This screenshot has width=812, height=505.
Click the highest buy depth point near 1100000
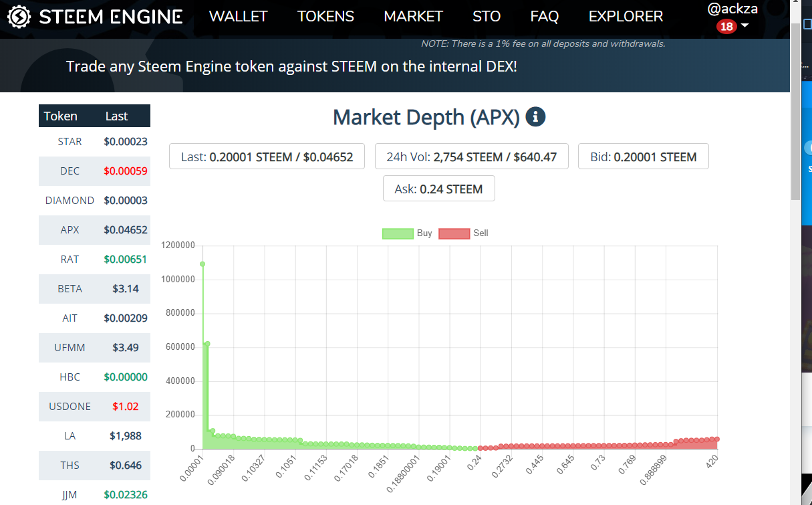pos(202,264)
